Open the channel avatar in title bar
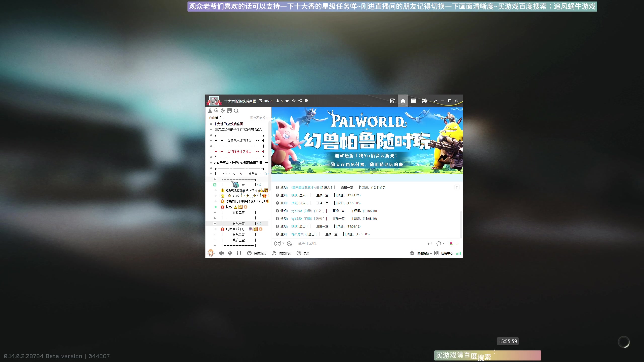The width and height of the screenshot is (644, 362). [214, 101]
